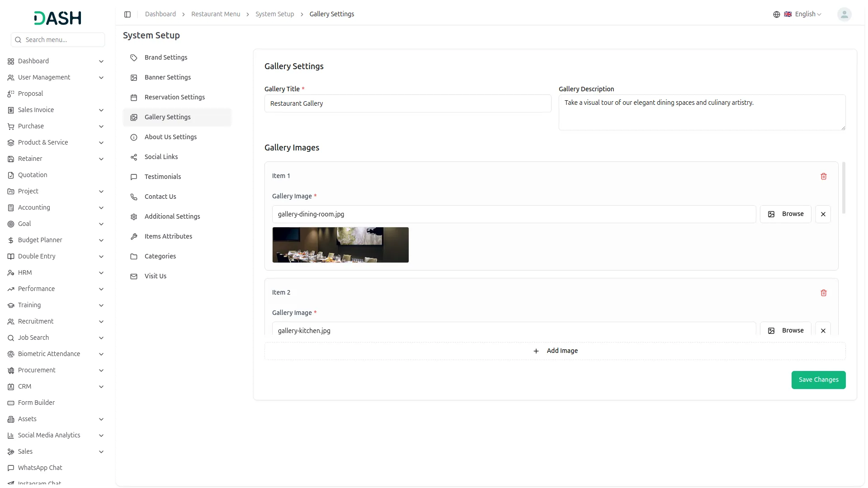Click the gallery images scrollbar
The image size is (868, 488).
[844, 188]
